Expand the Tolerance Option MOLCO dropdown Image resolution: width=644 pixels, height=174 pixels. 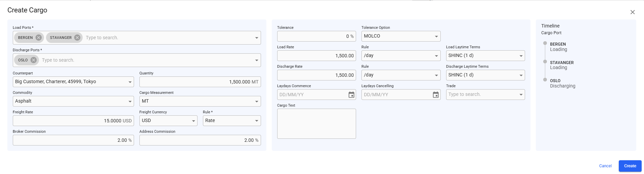436,37
